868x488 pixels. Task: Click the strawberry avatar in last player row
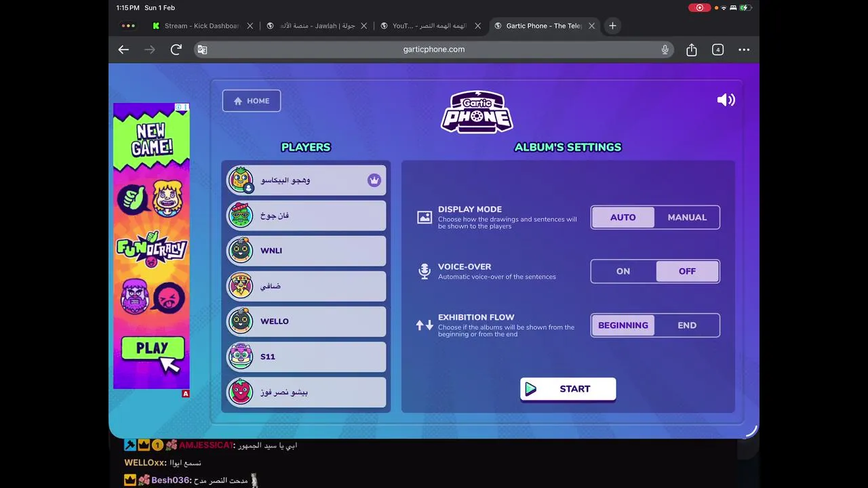point(240,392)
